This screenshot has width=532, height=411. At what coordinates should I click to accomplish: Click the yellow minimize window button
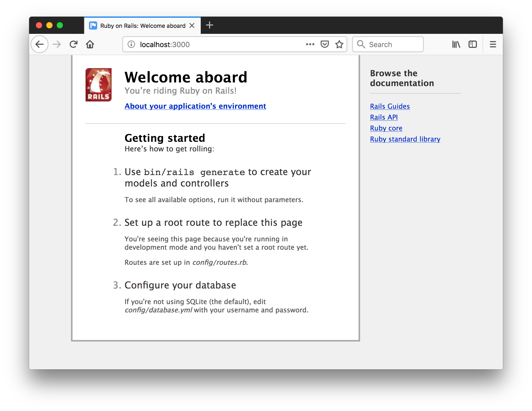[x=49, y=25]
